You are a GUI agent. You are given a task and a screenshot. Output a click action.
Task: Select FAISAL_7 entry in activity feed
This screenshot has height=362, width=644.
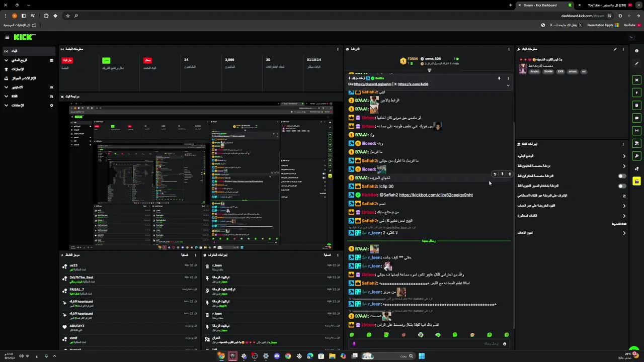tap(130, 292)
